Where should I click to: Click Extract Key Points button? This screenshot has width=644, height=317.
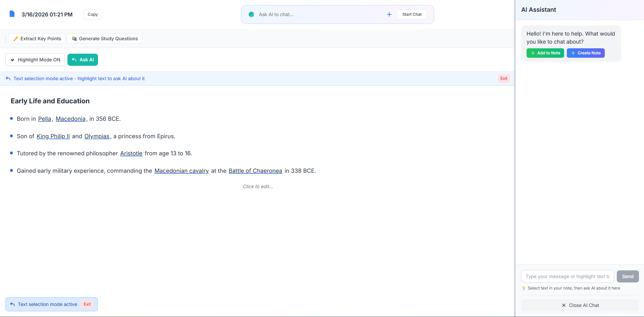point(37,39)
